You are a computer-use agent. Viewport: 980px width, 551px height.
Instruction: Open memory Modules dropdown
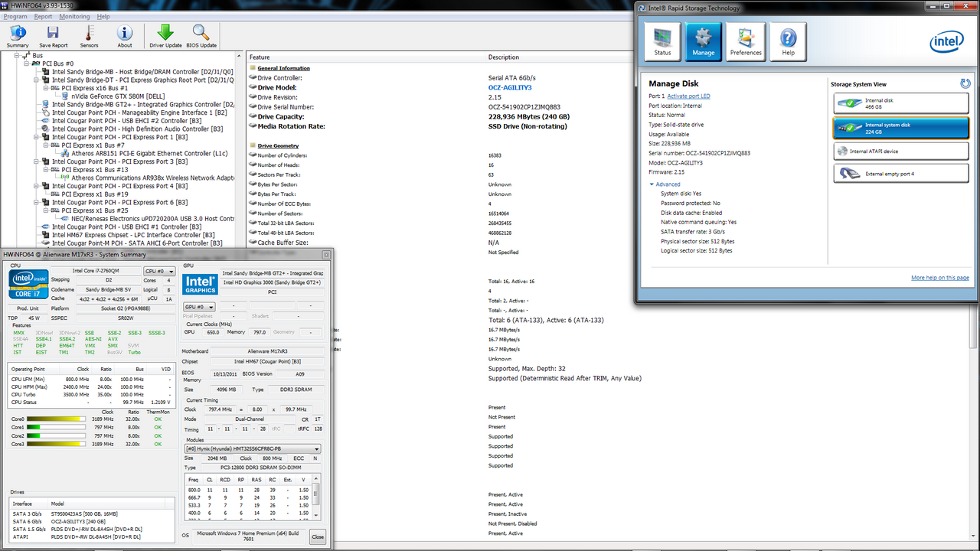(252, 448)
